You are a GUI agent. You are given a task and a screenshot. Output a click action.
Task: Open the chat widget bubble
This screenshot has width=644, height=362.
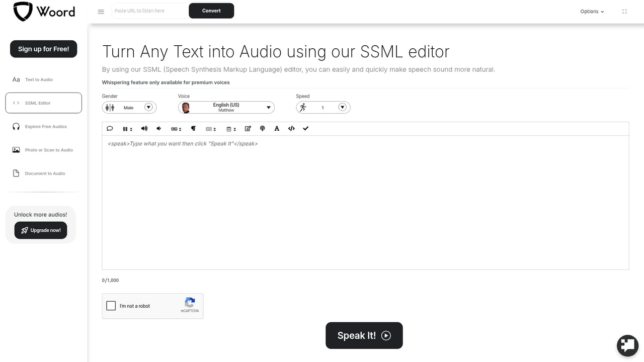click(x=627, y=345)
